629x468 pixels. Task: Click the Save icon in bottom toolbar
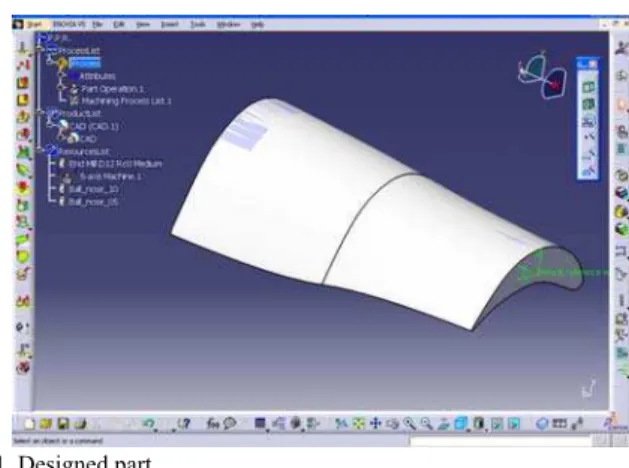tap(63, 423)
